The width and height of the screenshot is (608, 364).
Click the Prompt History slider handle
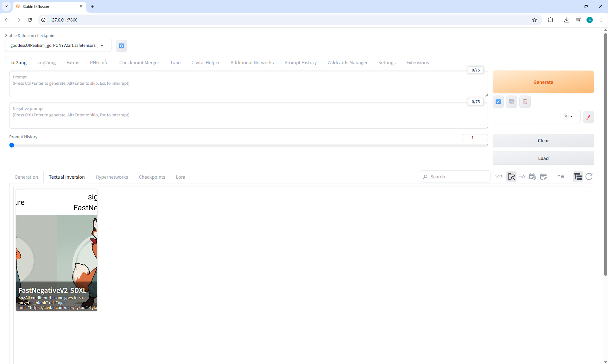point(12,145)
